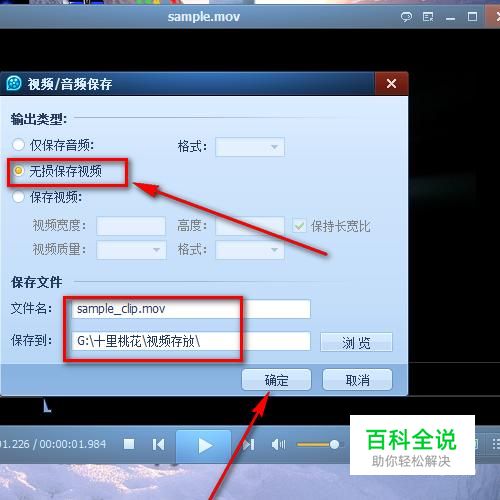Select the 无损保存视频 radio option
This screenshot has height=500, width=500.
click(x=18, y=171)
